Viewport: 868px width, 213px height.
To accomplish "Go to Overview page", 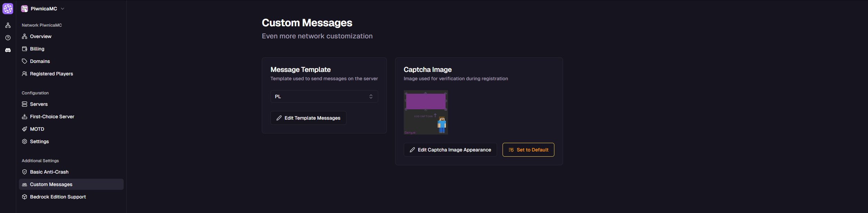I will tap(71, 36).
